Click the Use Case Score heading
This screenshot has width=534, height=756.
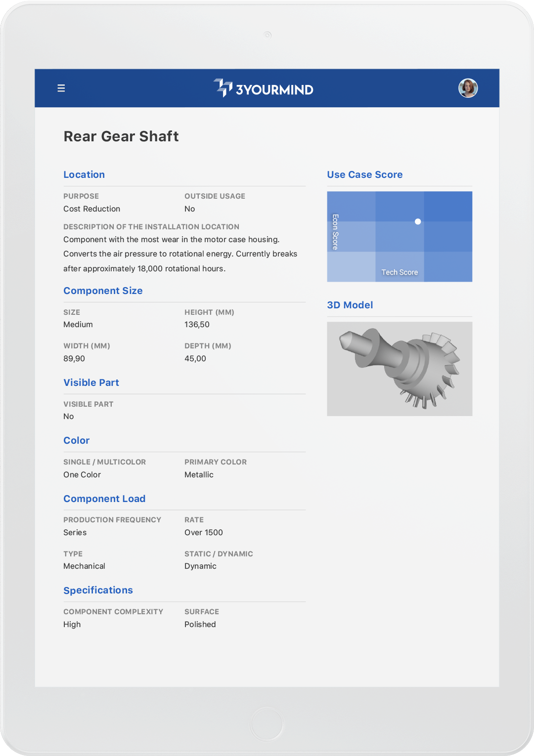365,174
